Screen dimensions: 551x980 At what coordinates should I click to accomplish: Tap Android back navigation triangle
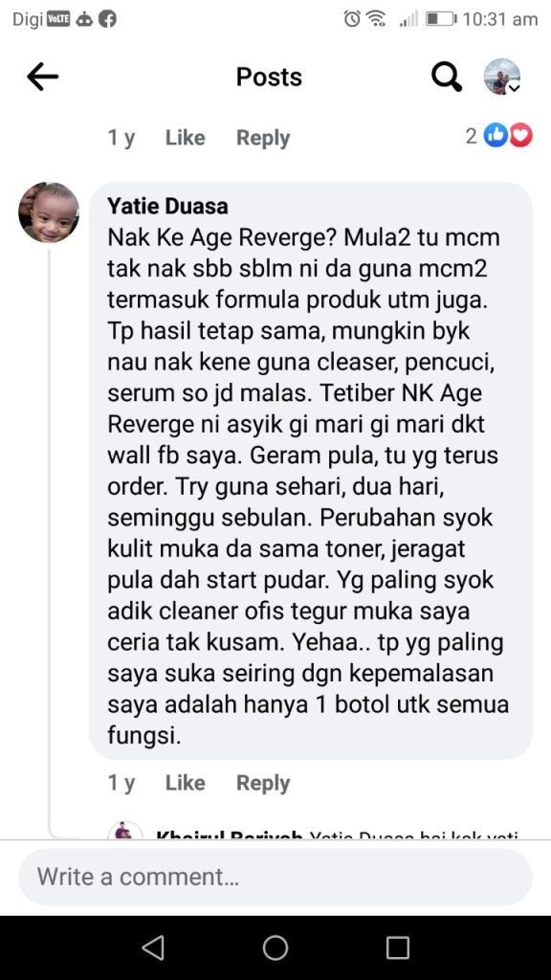pos(153,947)
